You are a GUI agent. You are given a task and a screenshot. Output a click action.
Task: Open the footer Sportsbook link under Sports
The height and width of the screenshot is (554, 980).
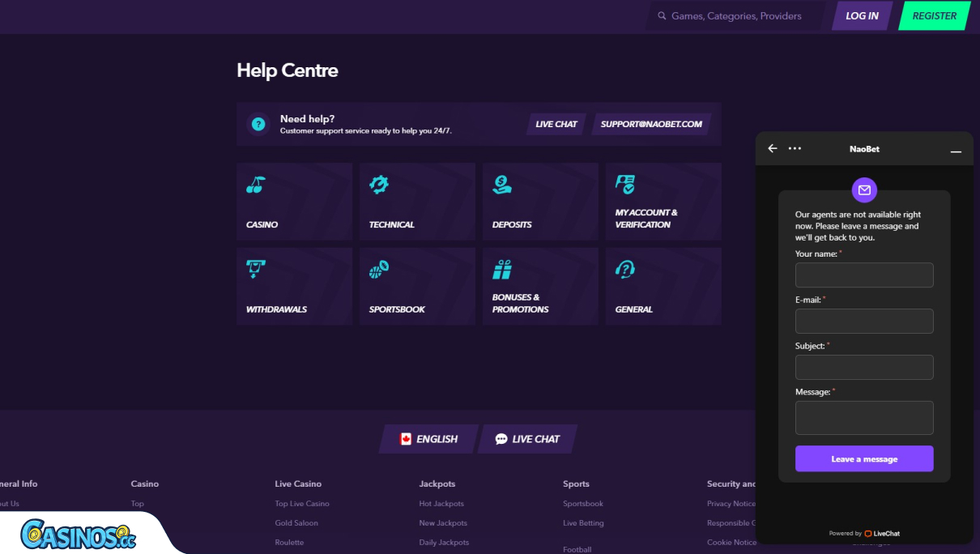pyautogui.click(x=583, y=504)
